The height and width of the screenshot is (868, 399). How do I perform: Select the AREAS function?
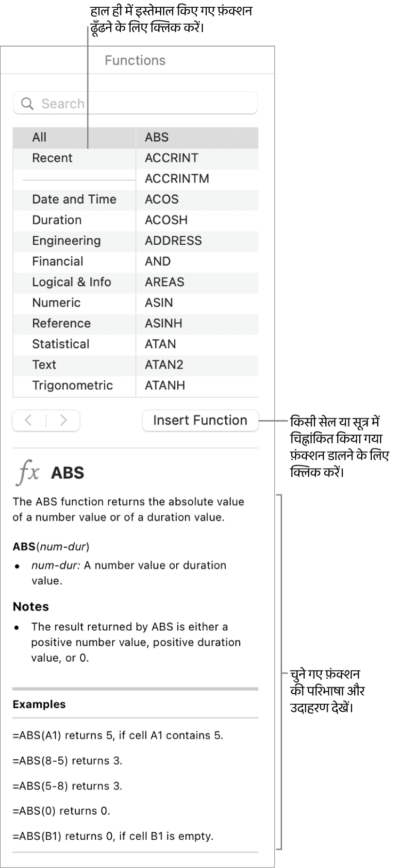(x=164, y=282)
